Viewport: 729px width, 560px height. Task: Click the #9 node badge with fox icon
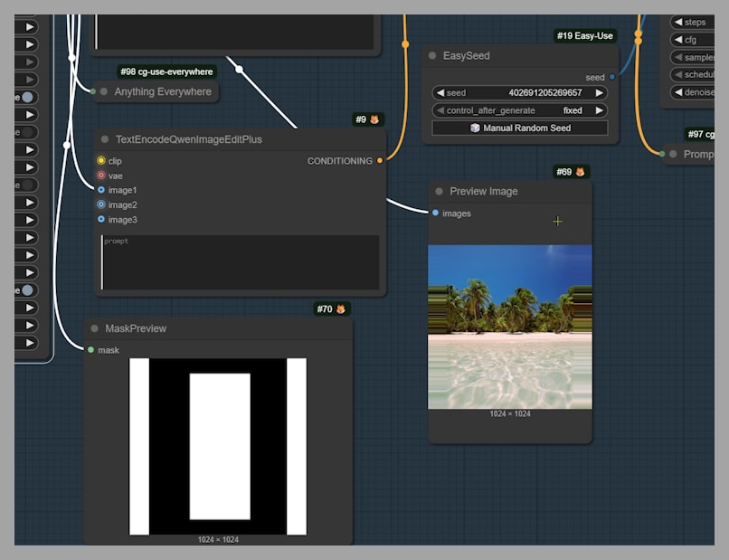click(368, 119)
